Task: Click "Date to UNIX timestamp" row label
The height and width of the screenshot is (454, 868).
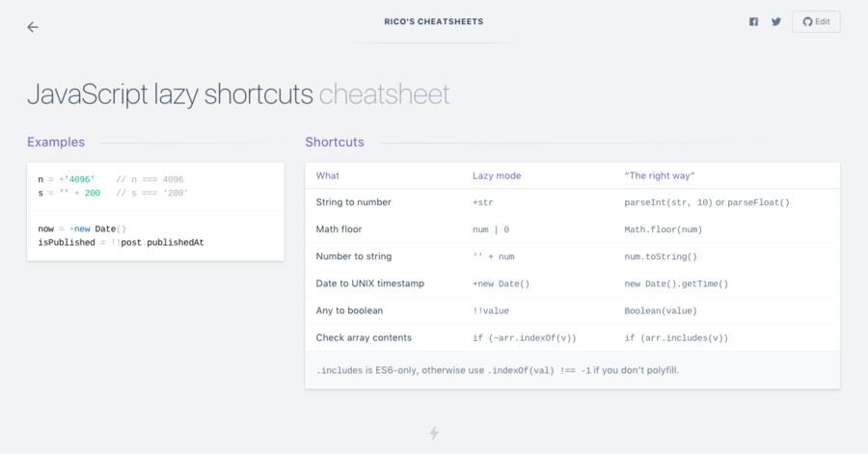Action: click(x=370, y=283)
